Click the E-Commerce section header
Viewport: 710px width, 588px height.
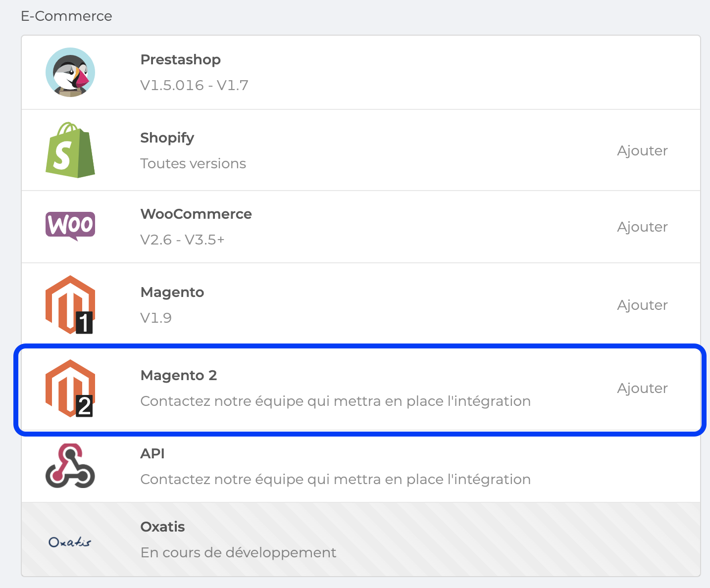[x=66, y=15]
